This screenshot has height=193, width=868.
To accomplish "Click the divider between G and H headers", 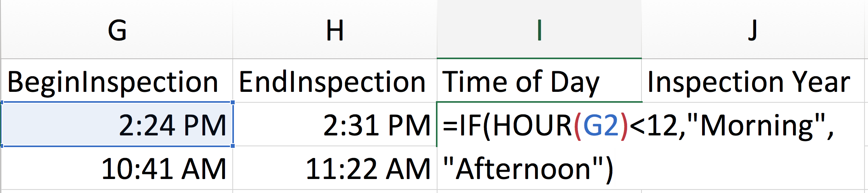I will [233, 29].
